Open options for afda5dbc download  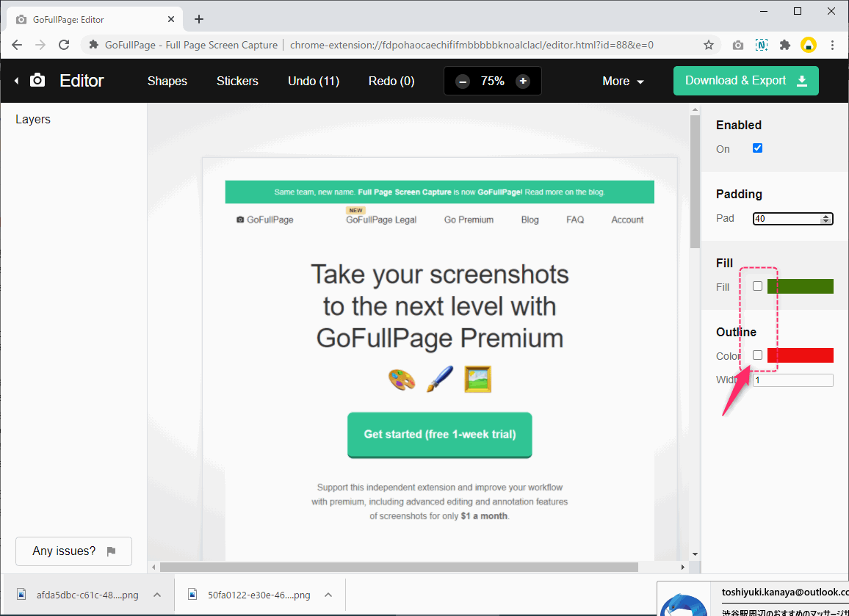(157, 595)
